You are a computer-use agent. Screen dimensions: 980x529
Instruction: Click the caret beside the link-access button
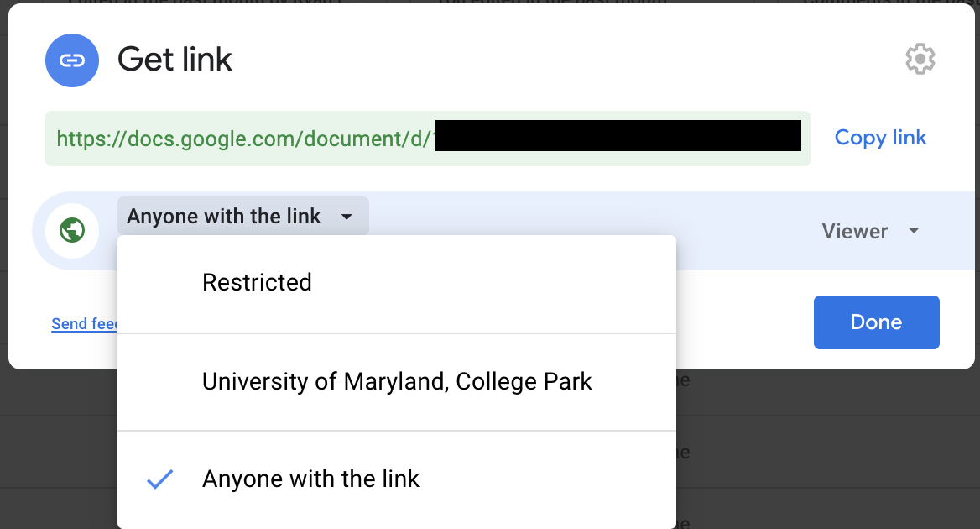point(347,217)
